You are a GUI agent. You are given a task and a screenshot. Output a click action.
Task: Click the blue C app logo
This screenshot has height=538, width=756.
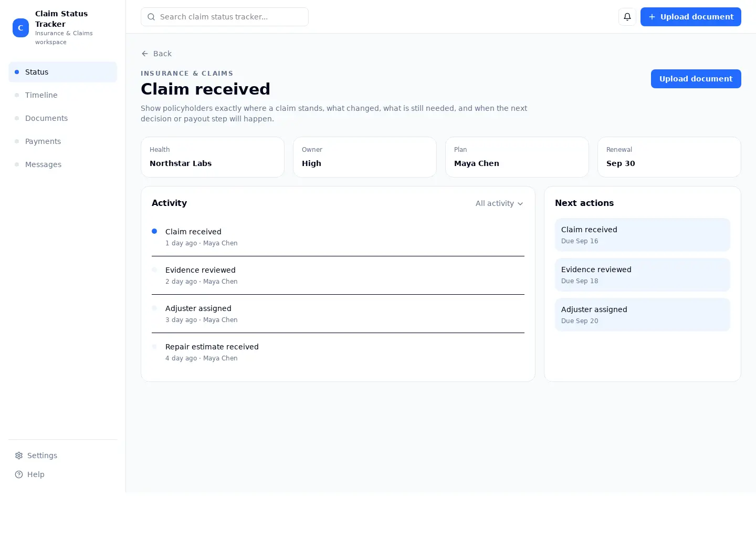pos(20,28)
